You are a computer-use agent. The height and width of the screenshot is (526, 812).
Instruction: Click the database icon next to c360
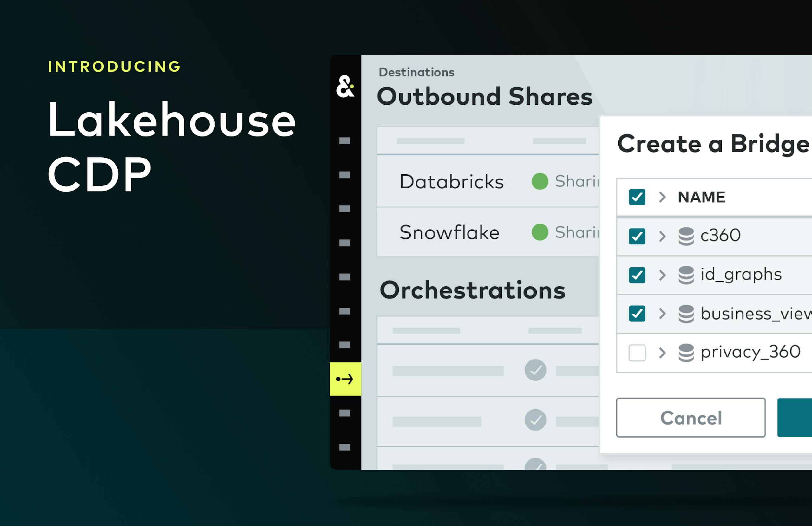pos(686,236)
